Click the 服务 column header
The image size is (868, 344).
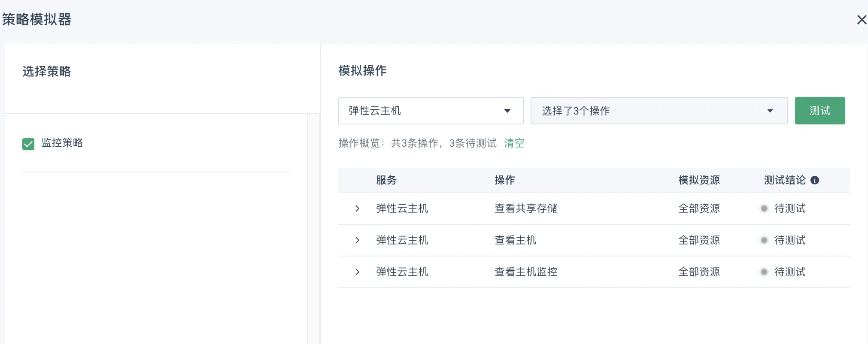(x=386, y=181)
